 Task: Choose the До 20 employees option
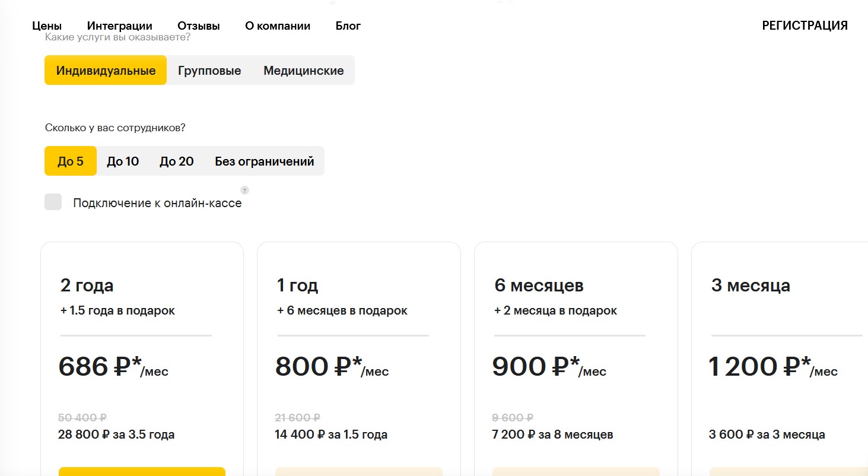click(177, 161)
